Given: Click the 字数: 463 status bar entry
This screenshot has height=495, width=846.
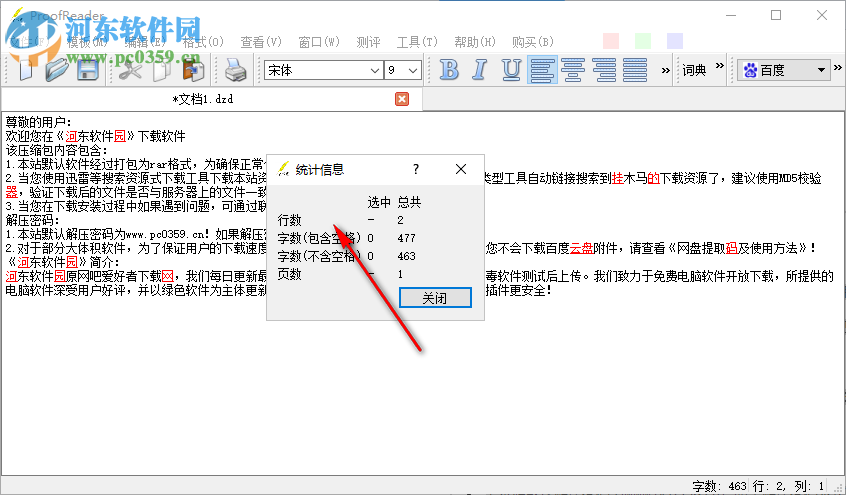Looking at the screenshot, I should click(720, 486).
